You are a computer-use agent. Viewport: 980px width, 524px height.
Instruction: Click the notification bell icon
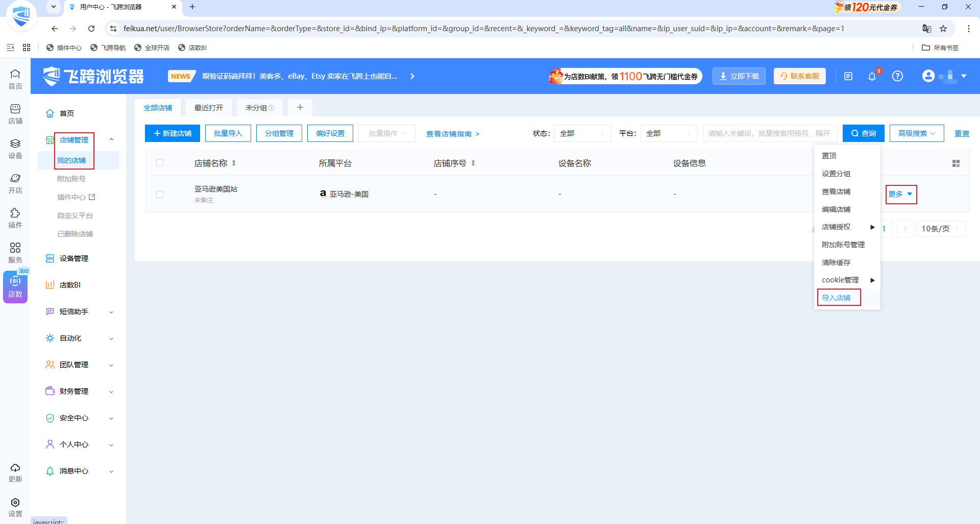tap(872, 76)
